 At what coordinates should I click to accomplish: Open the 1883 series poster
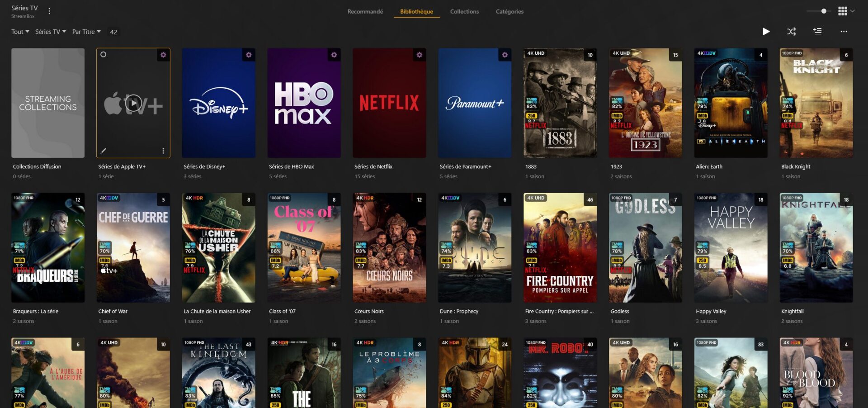click(x=561, y=103)
